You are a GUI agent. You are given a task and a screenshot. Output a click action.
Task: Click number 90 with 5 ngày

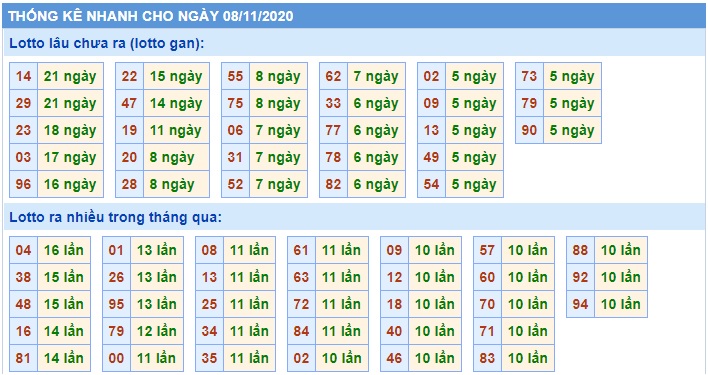click(x=529, y=130)
